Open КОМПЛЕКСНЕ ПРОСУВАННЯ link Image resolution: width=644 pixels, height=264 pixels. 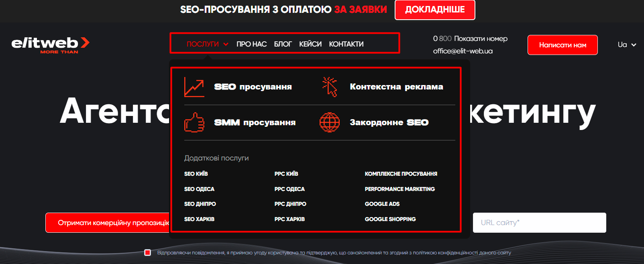tap(401, 174)
